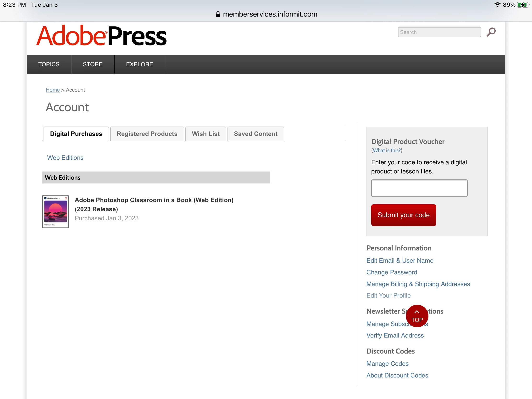Screen dimensions: 532x399
Task: Click the voucher code input field
Action: click(419, 188)
